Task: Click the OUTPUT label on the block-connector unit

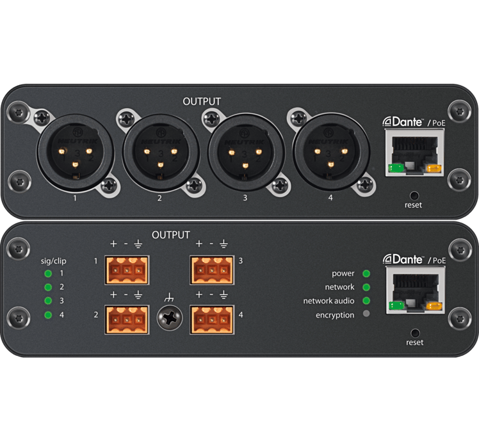Action: (x=171, y=235)
